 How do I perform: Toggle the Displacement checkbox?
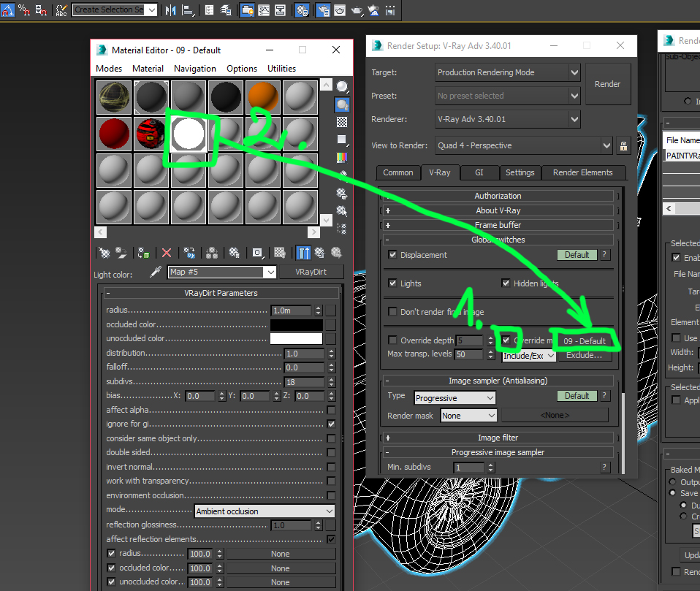click(393, 255)
